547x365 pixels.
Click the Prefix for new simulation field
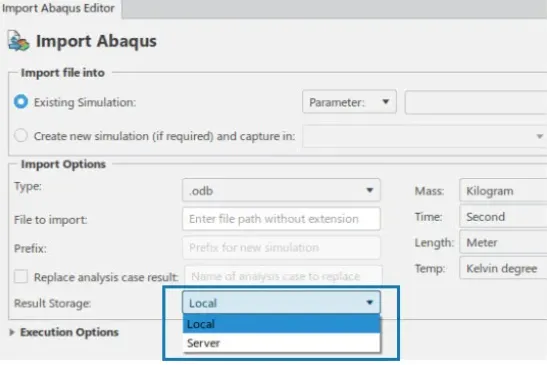pyautogui.click(x=281, y=247)
